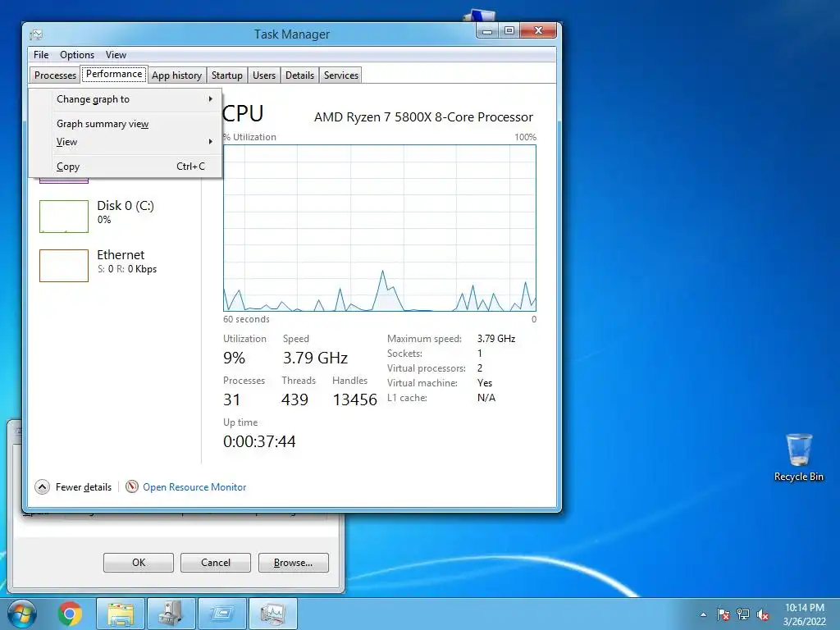Image resolution: width=840 pixels, height=630 pixels.
Task: Open File Explorer from the taskbar
Action: click(121, 614)
